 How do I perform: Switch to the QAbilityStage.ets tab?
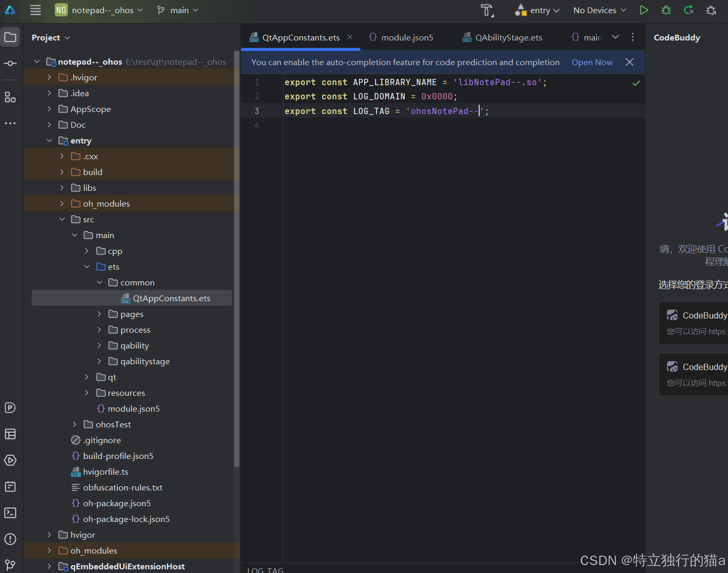(x=502, y=37)
